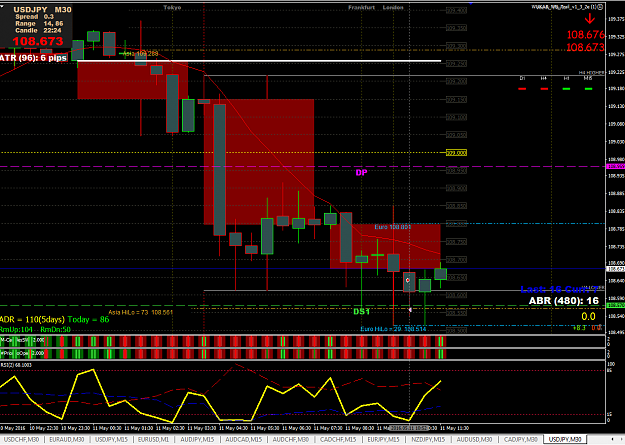Viewport: 625px width, 445px height.
Task: Click the Asia HiLo = 73 label
Action: click(141, 313)
